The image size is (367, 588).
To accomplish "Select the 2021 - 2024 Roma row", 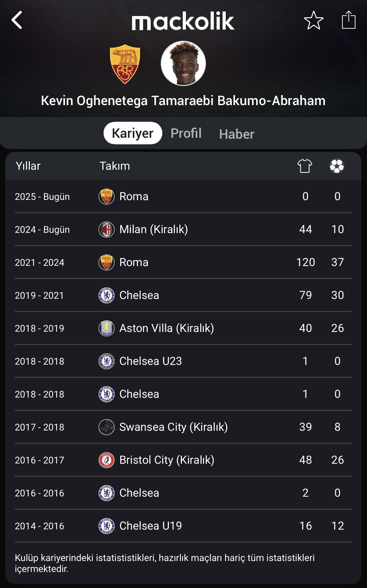I will [183, 262].
